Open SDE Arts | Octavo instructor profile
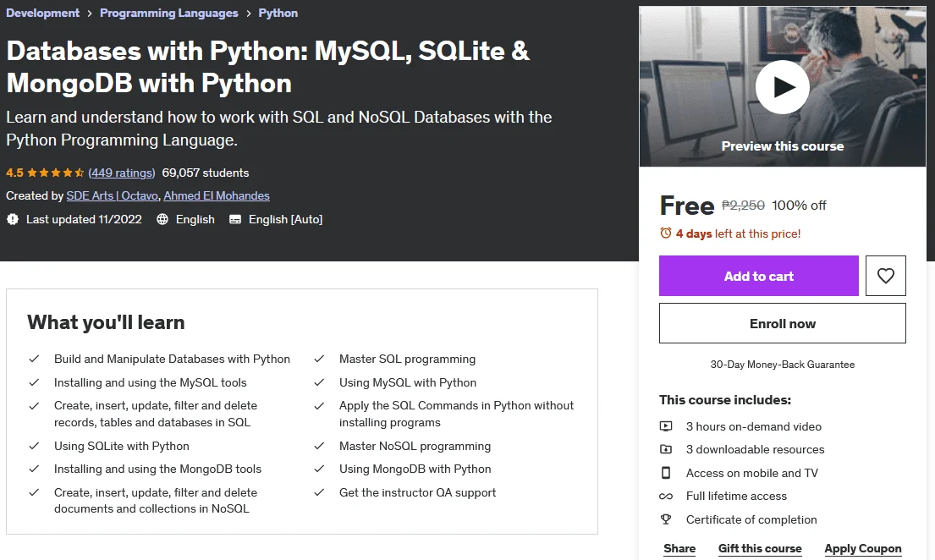Image resolution: width=935 pixels, height=560 pixels. 112,195
